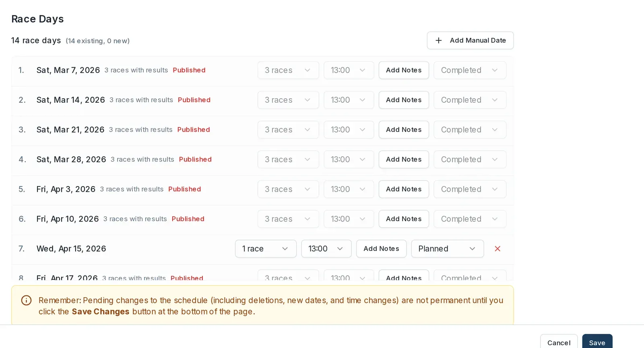Select the Sat, Mar 14, 2026 date text
The width and height of the screenshot is (644, 348).
[70, 100]
